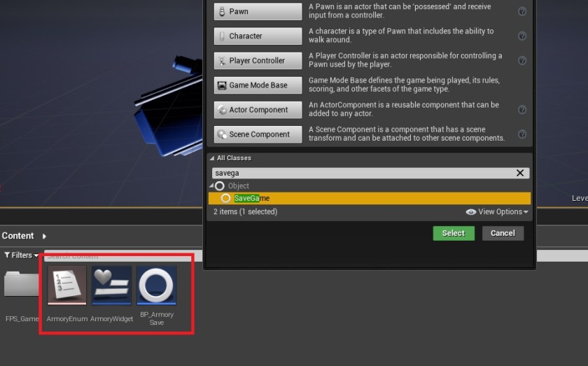Select the SaveGame class row
This screenshot has height=366, width=588.
pyautogui.click(x=370, y=198)
